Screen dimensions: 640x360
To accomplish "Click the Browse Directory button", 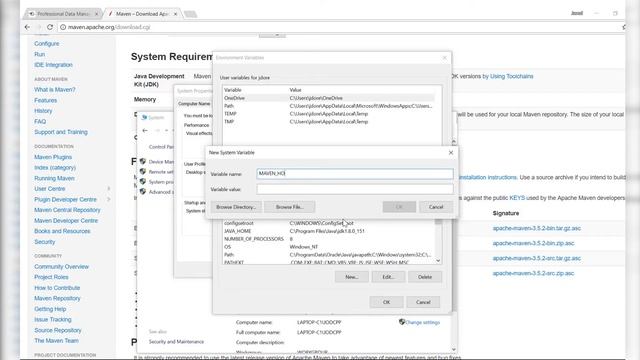I will 236,207.
